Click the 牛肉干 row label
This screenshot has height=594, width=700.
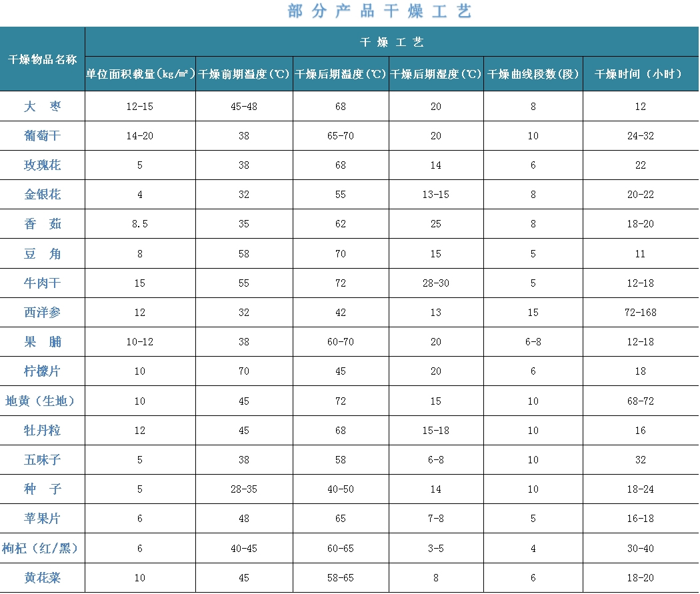42,283
